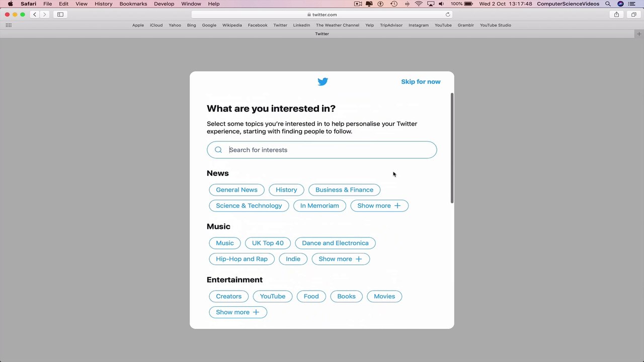Open the LinkedIn bookmark

[x=301, y=25]
